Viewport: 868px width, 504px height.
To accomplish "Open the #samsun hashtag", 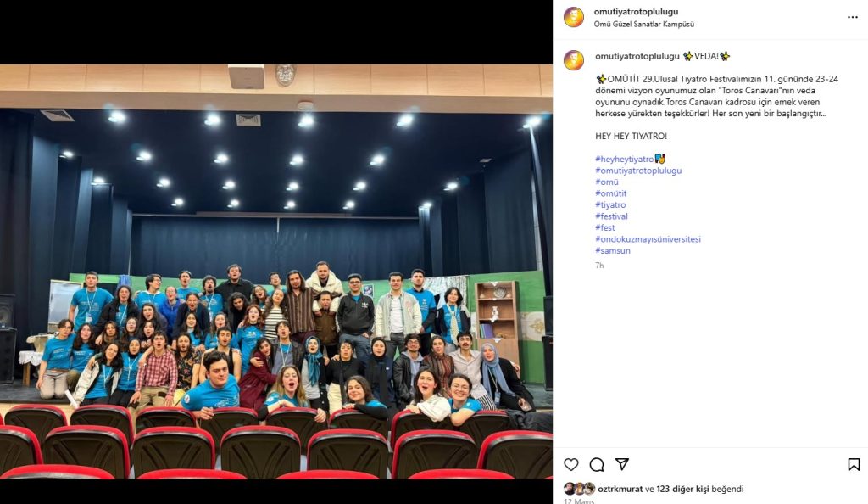I will click(612, 250).
